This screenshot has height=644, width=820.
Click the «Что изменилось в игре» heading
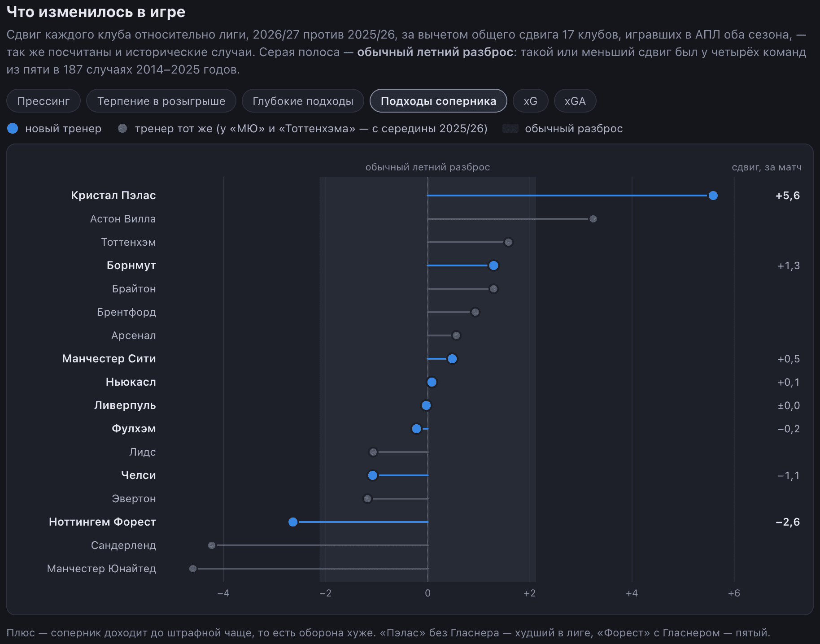[x=96, y=12]
